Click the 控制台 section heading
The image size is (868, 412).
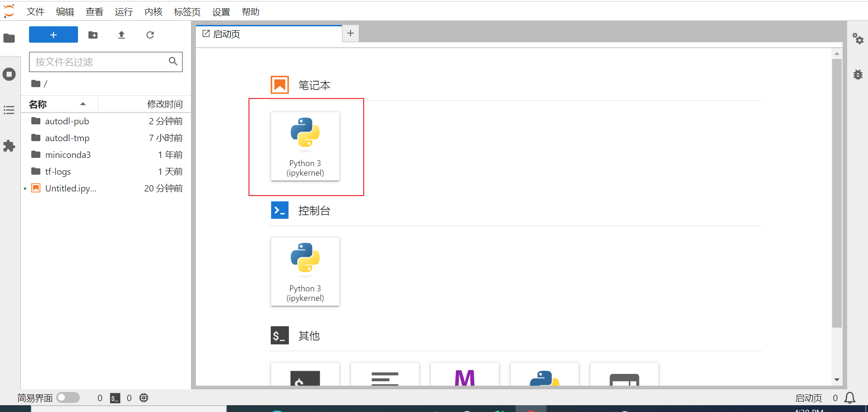click(314, 211)
